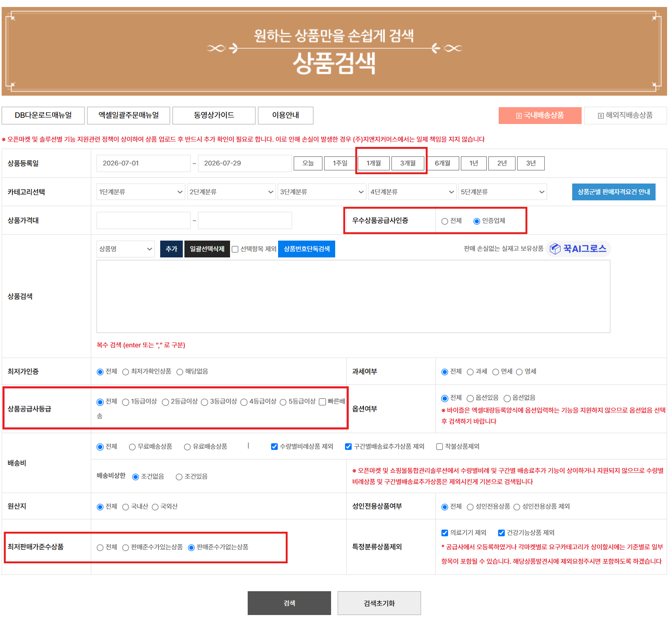Select 조건있음 for 배송비상한
The image size is (672, 622).
point(179,477)
